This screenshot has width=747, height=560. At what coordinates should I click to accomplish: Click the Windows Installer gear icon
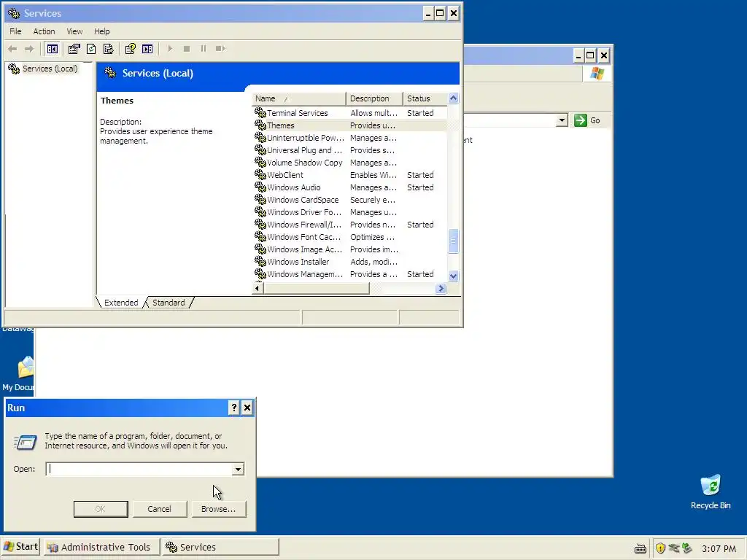[260, 261]
